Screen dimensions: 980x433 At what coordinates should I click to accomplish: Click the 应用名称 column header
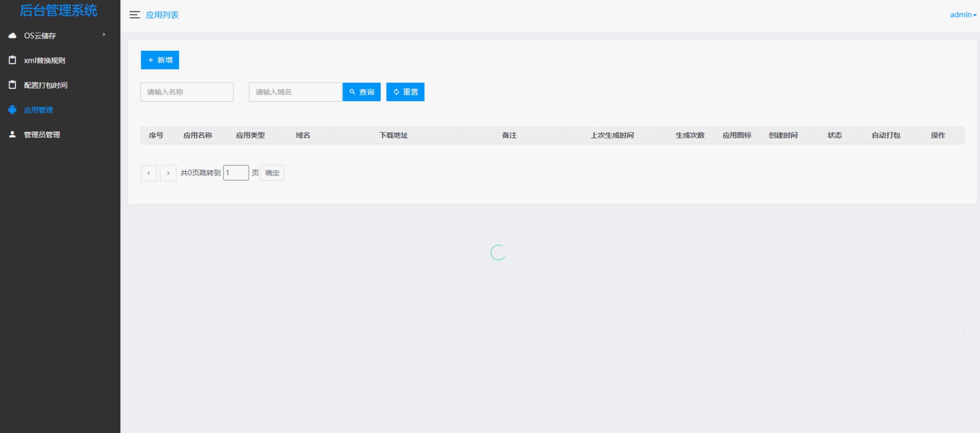click(198, 135)
